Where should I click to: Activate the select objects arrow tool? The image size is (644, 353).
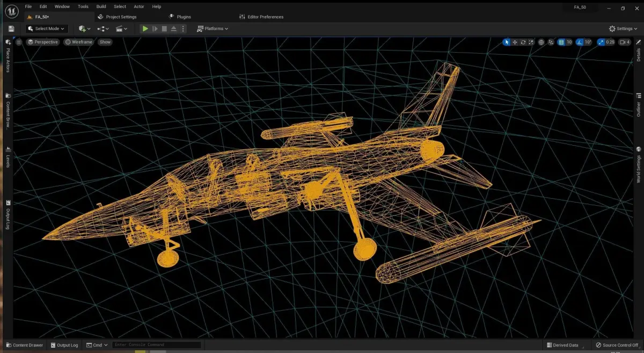point(507,42)
